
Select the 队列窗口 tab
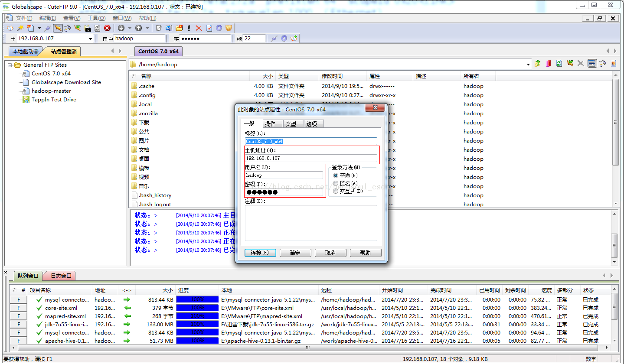click(x=28, y=276)
